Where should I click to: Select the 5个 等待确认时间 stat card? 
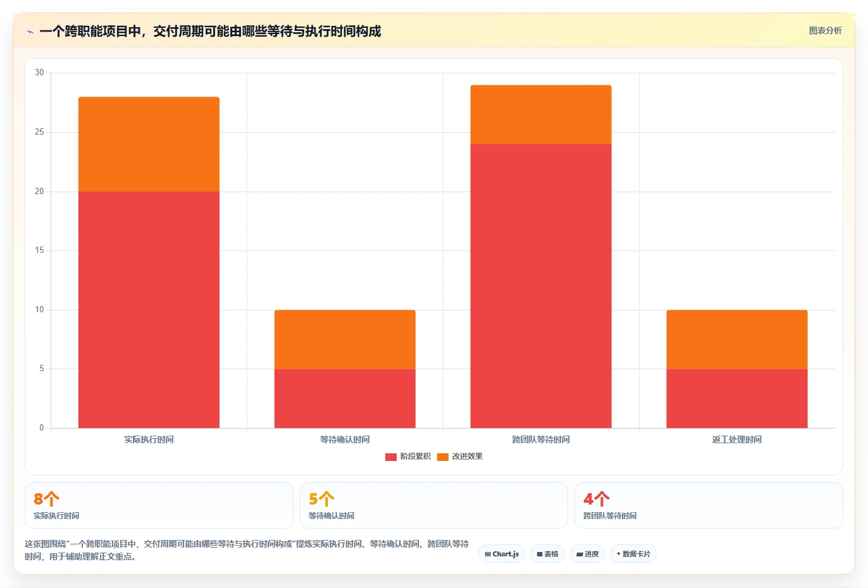(434, 505)
